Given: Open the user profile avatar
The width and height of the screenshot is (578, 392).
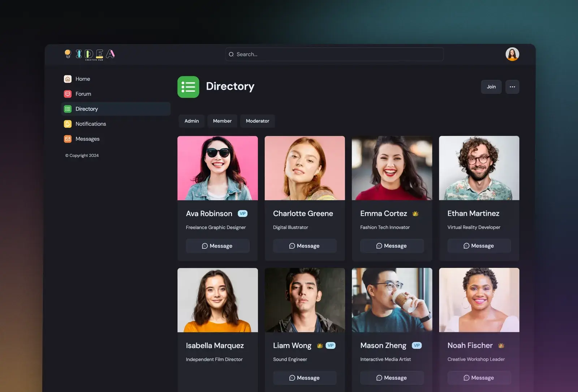Looking at the screenshot, I should [x=512, y=54].
